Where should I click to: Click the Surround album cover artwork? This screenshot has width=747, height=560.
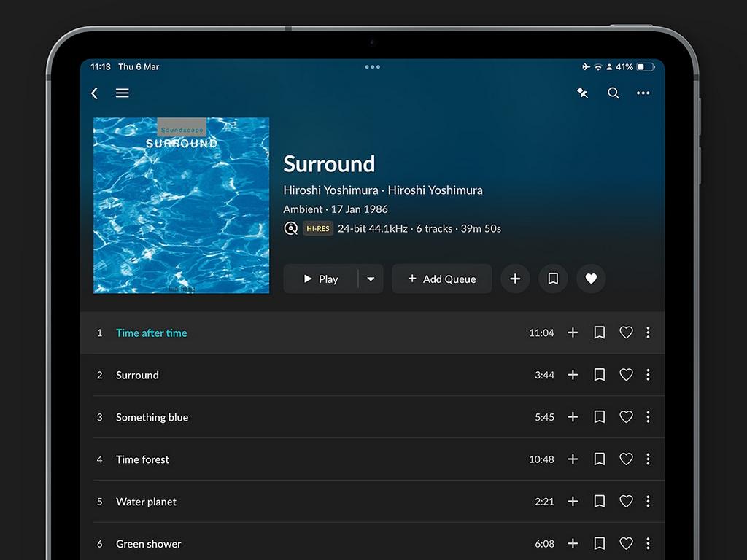coord(181,205)
